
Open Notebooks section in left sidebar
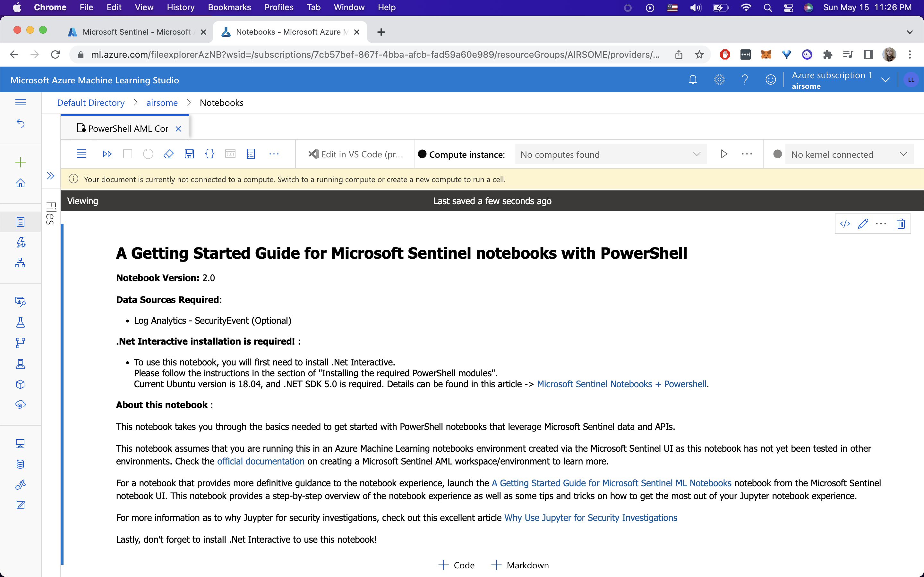(21, 222)
